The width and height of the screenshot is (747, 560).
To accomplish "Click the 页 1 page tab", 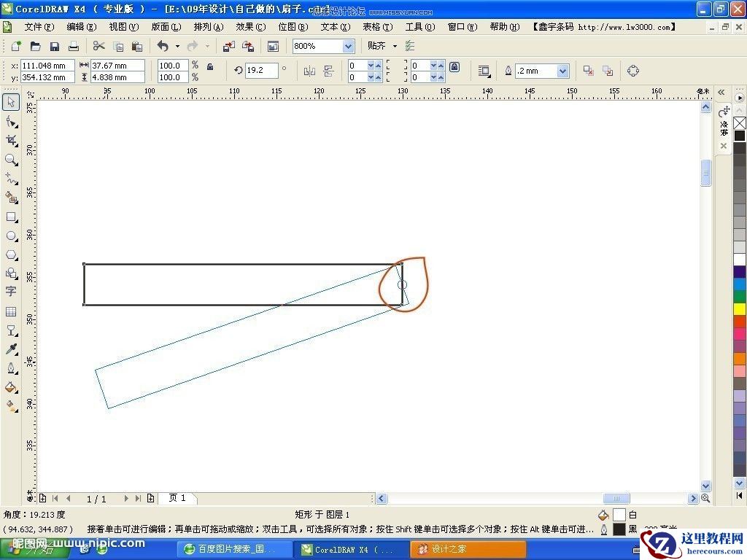I will [177, 498].
